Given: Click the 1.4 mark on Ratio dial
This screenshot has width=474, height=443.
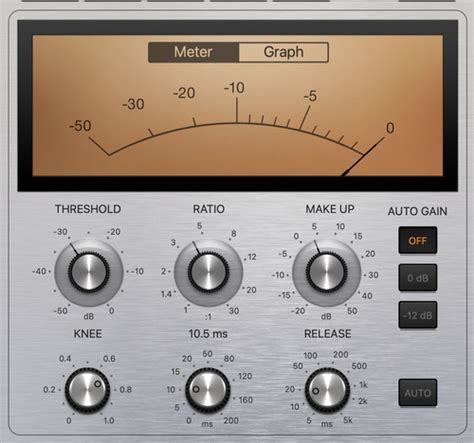Looking at the screenshot, I should 166,294.
